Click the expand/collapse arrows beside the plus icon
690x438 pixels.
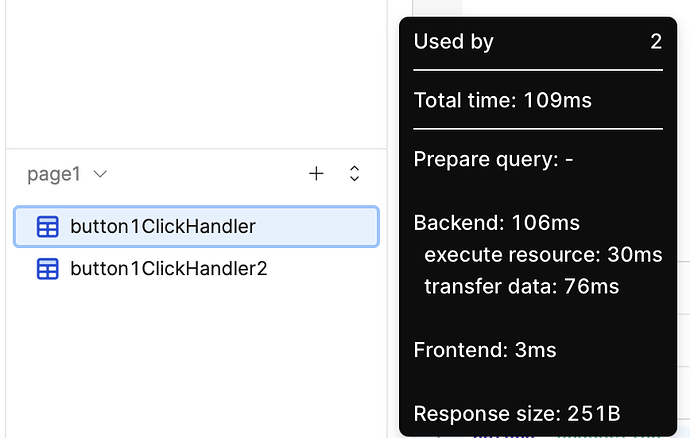tap(354, 173)
